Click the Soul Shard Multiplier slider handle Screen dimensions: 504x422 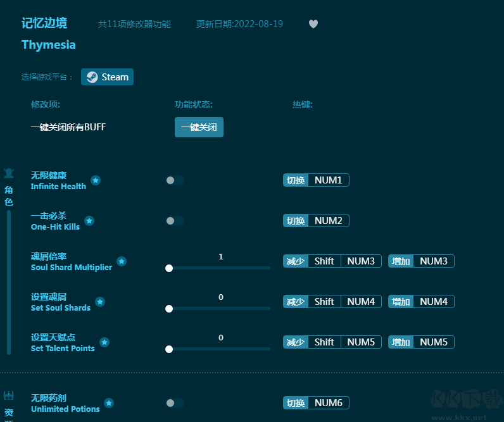point(169,268)
